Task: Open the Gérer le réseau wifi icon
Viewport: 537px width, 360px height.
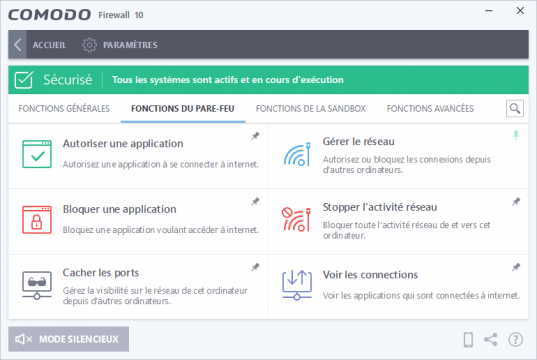Action: coord(297,154)
